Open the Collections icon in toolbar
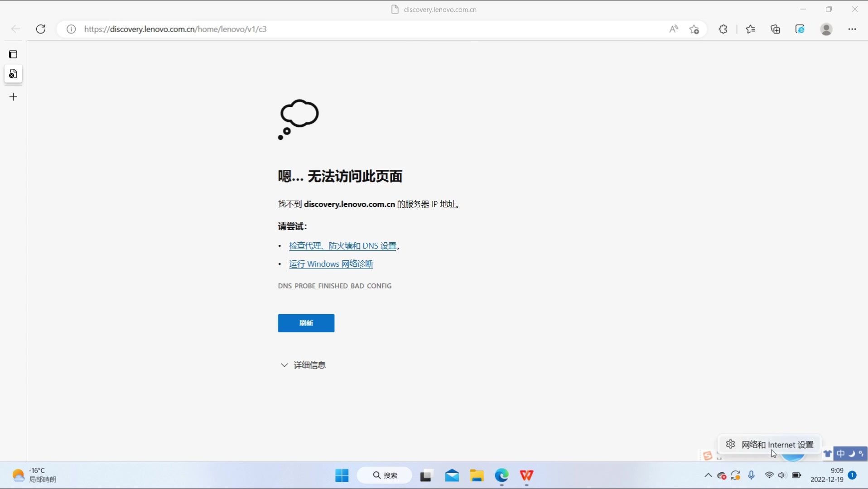The height and width of the screenshot is (489, 868). [775, 29]
